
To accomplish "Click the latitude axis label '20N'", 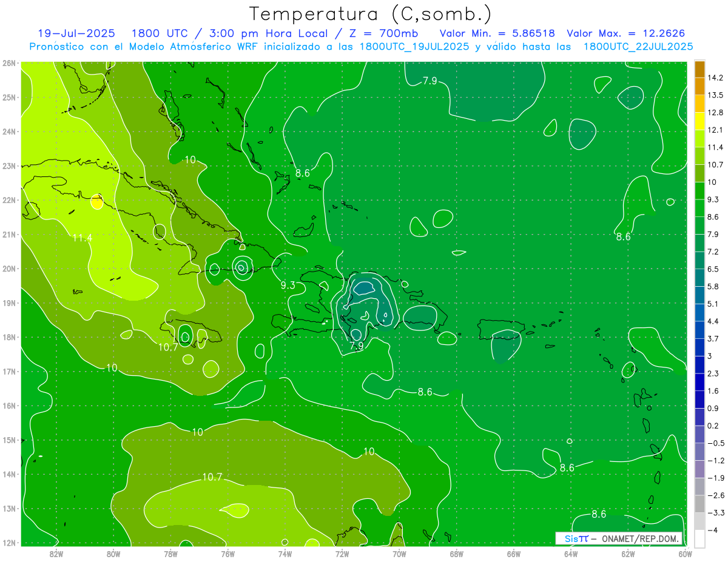I will click(x=8, y=269).
